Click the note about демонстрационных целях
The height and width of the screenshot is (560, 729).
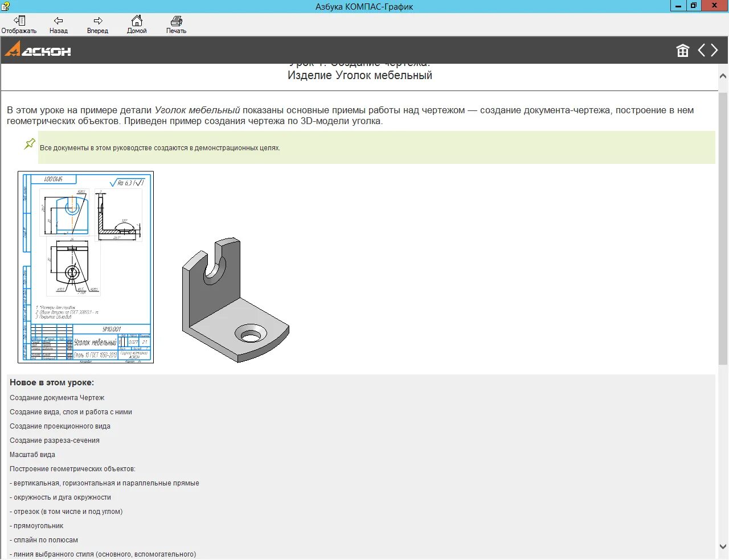159,148
